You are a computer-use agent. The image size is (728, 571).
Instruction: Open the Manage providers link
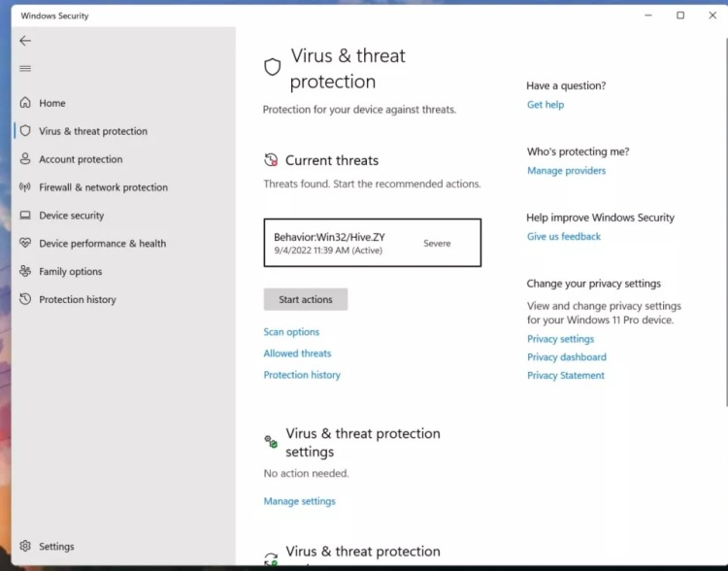[x=566, y=171]
